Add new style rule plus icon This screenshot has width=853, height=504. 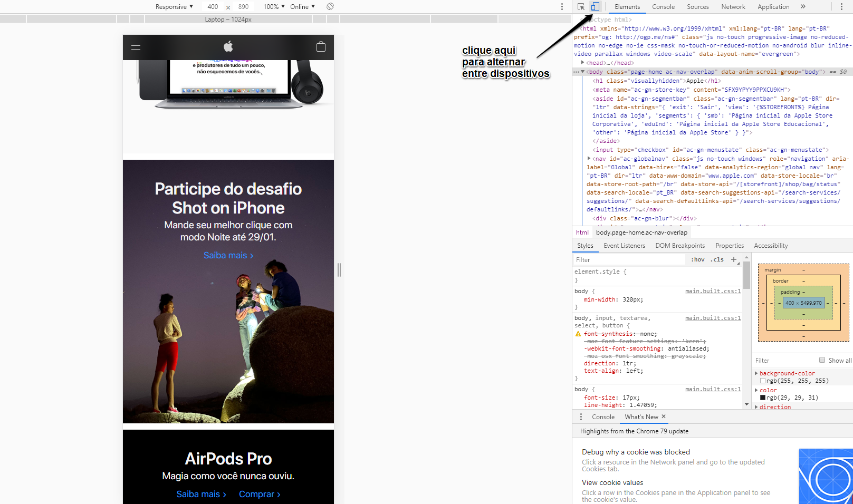[x=734, y=259]
